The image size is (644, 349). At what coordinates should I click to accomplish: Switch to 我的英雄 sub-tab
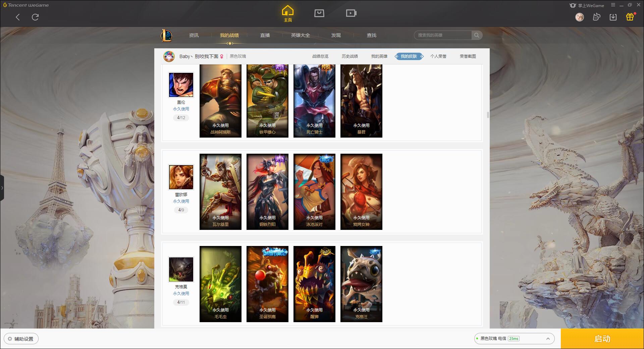379,56
